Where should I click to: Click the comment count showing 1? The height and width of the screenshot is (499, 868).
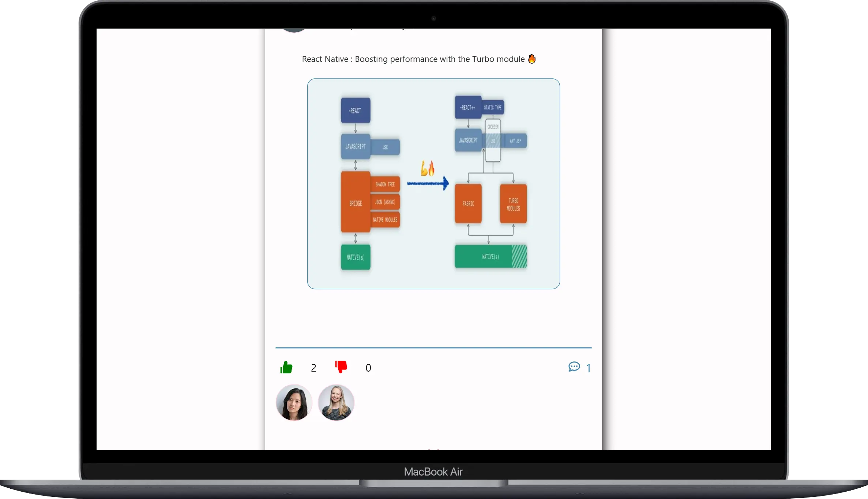tap(588, 368)
